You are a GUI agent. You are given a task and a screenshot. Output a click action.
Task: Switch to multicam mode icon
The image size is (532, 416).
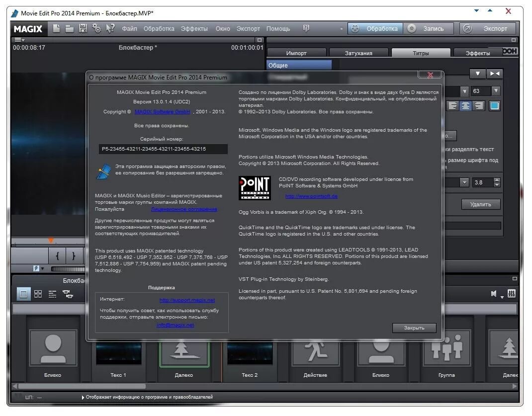pos(68,294)
